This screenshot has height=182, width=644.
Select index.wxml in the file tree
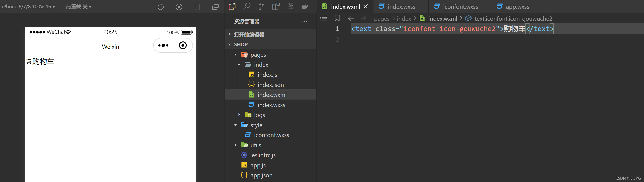click(x=271, y=95)
